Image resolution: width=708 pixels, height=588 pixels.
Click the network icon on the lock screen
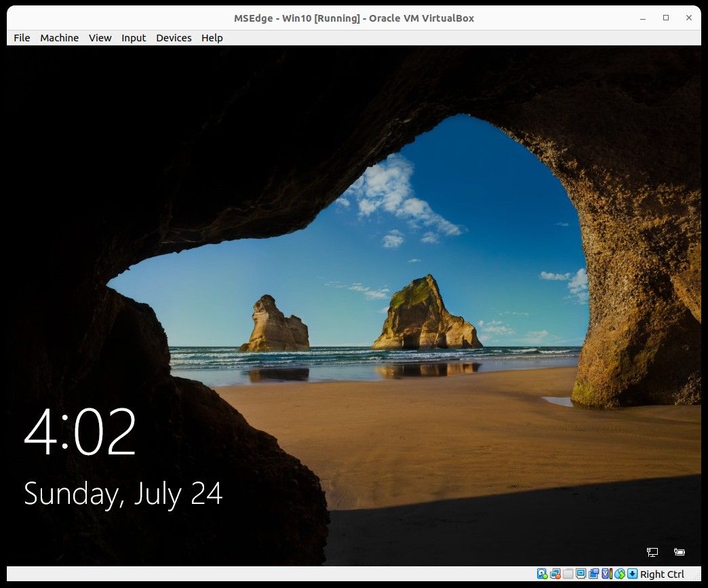tap(652, 553)
